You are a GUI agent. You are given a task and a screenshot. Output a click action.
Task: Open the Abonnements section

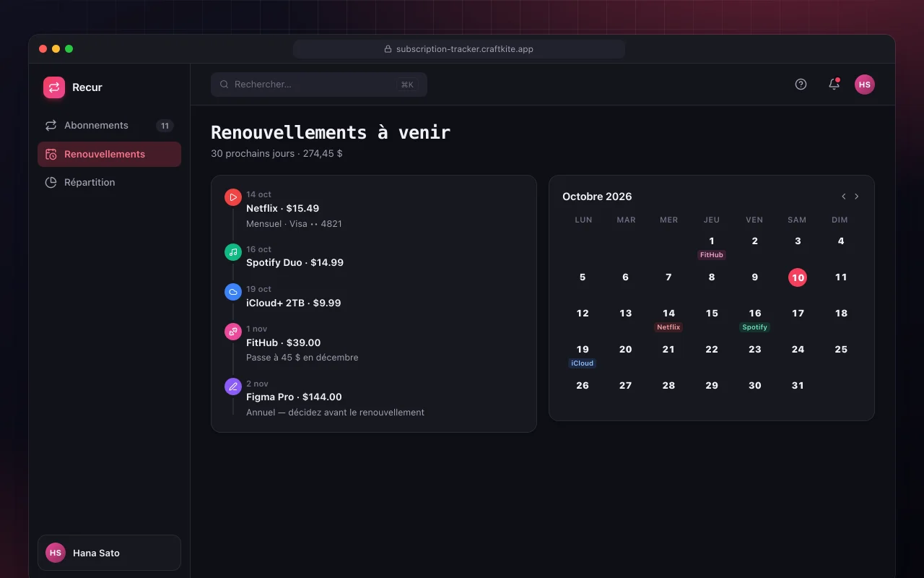click(x=109, y=126)
